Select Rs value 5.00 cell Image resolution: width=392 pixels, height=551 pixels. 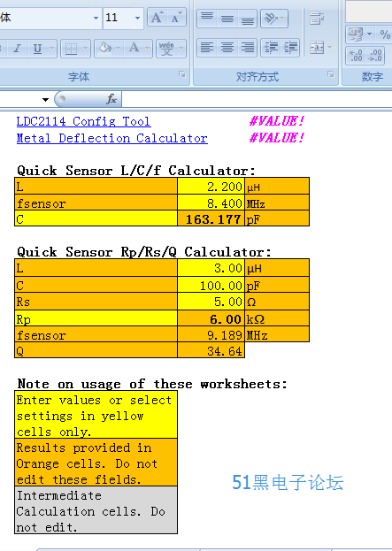coord(211,302)
